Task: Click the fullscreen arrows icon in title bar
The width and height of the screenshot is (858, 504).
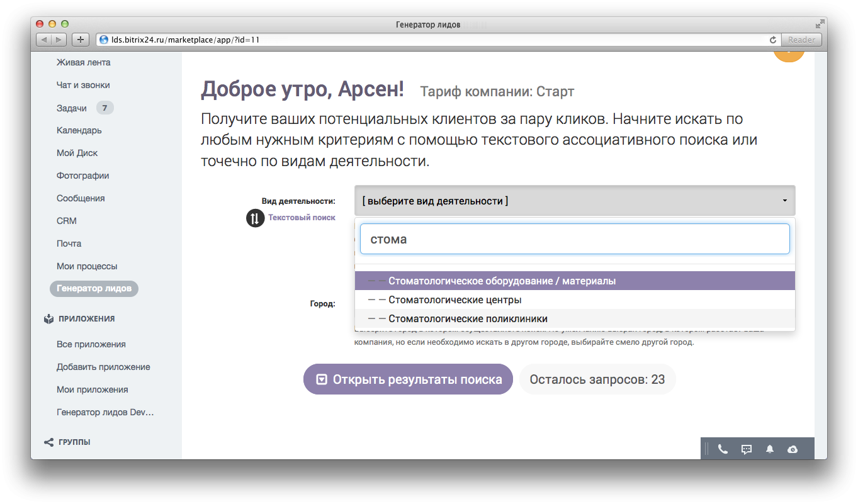Action: click(x=820, y=25)
